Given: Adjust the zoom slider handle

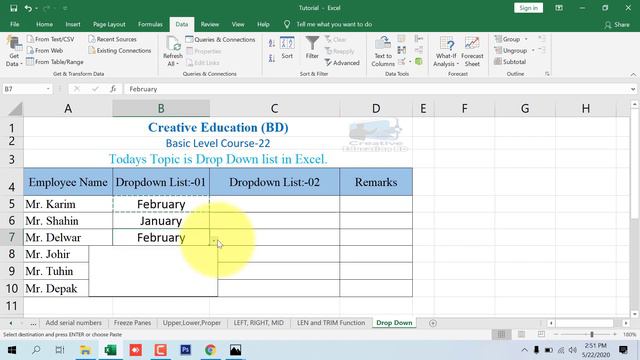Looking at the screenshot, I should pos(592,334).
